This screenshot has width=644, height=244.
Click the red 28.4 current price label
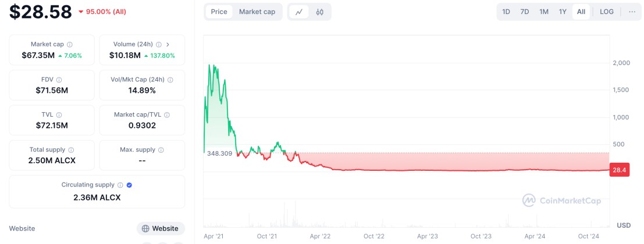point(618,170)
